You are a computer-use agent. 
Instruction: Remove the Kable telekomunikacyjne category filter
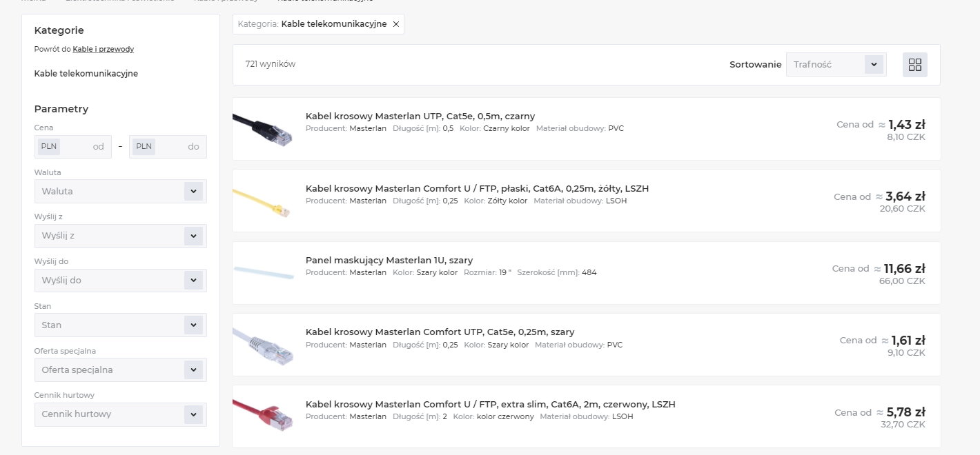[395, 24]
